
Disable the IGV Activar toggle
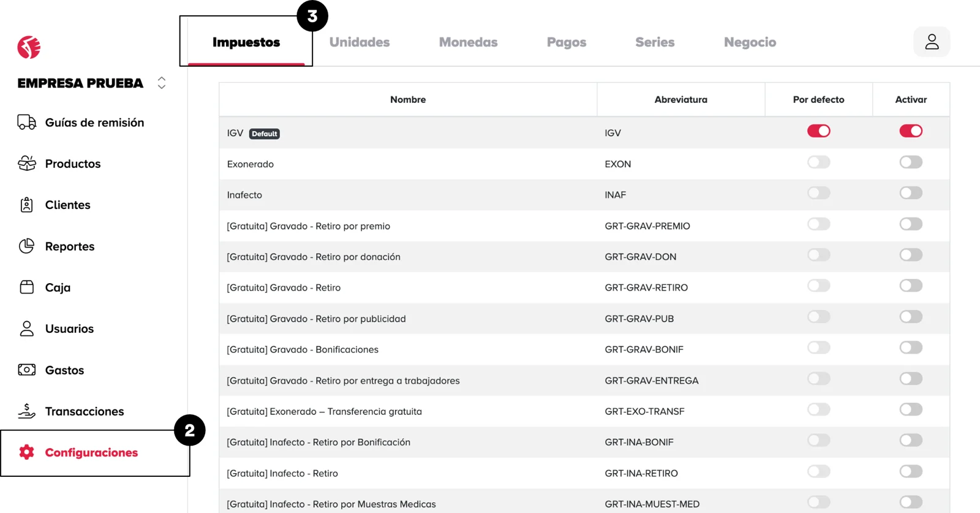pyautogui.click(x=910, y=131)
